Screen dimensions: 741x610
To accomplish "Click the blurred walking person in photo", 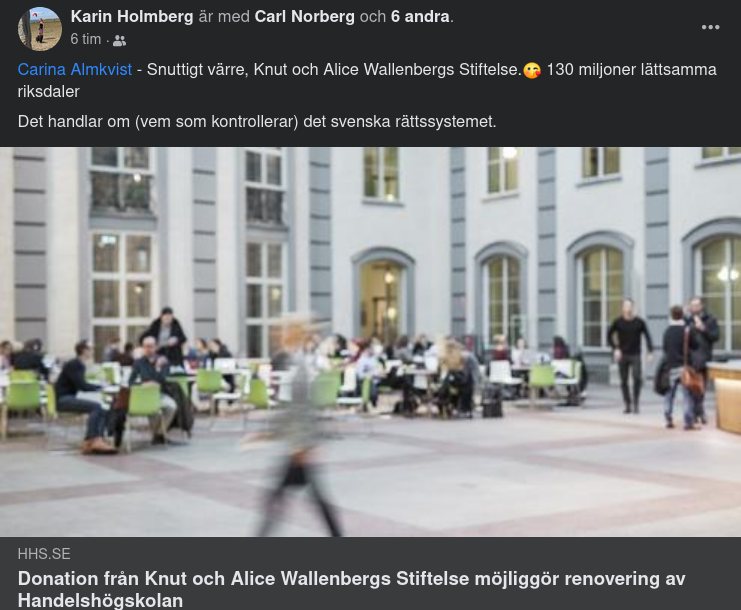I will [x=298, y=425].
